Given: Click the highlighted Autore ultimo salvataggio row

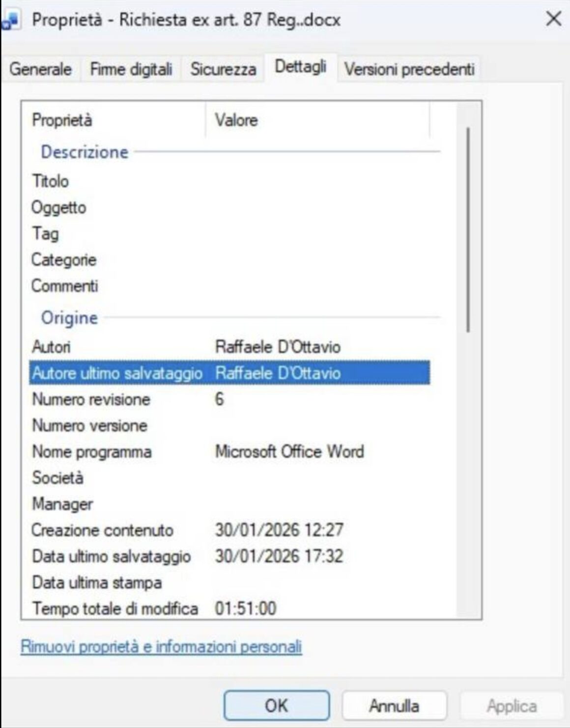Looking at the screenshot, I should click(229, 373).
